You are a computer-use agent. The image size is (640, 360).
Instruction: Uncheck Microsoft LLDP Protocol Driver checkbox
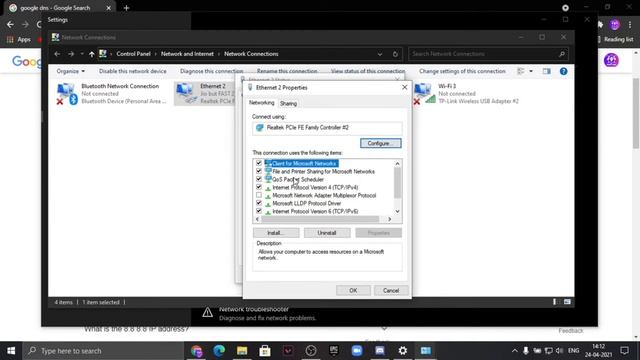pyautogui.click(x=259, y=203)
